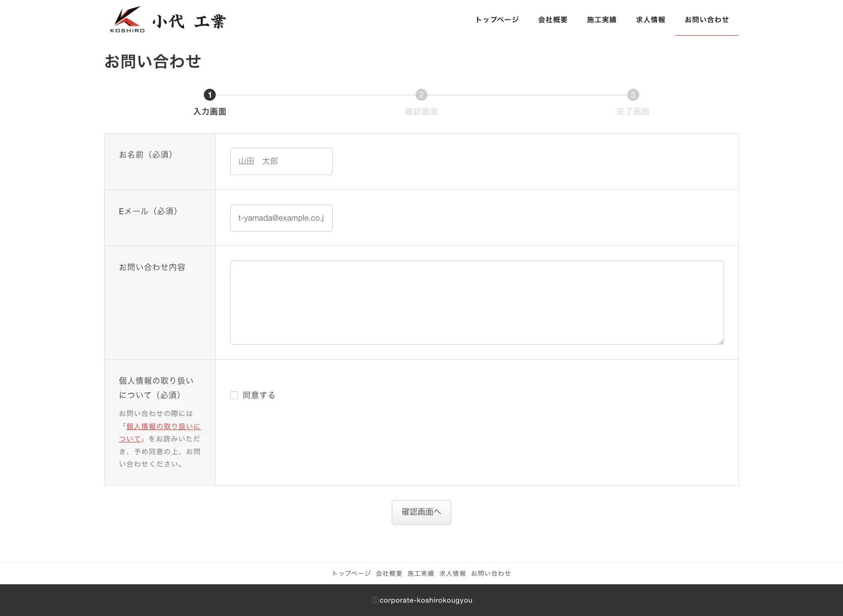Click お問い合わせ tab in header
Viewport: 843px width, 616px height.
707,20
